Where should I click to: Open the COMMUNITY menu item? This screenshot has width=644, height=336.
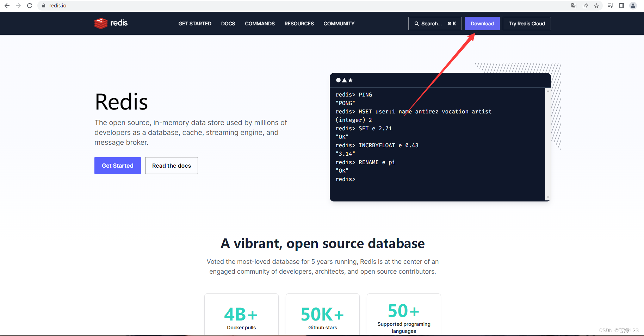coord(339,24)
